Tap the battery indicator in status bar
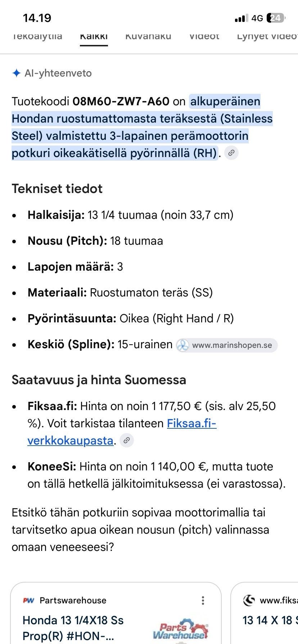298x644 pixels. 276,18
